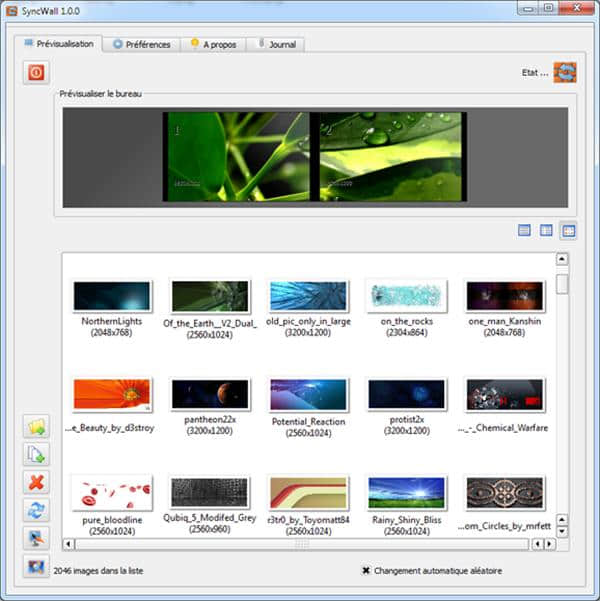Click the vertical scrollbar up arrow
Screen dimensions: 600x601
tap(562, 260)
